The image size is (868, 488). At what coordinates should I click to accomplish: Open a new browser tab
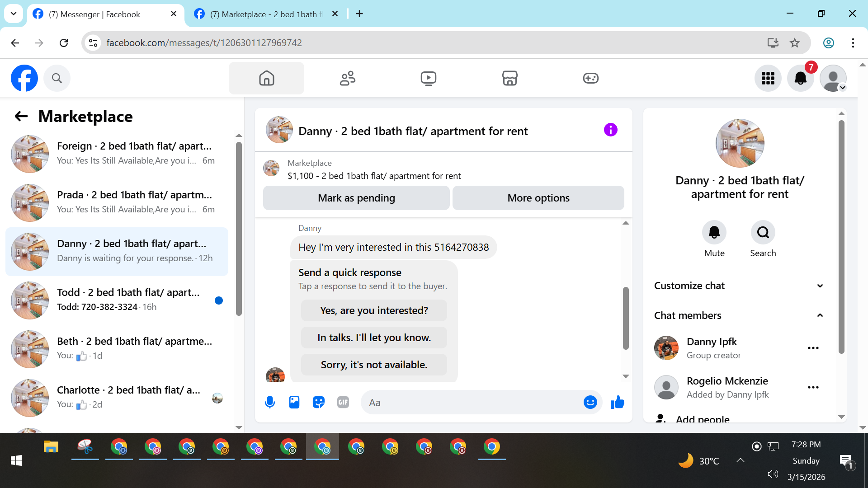click(359, 14)
